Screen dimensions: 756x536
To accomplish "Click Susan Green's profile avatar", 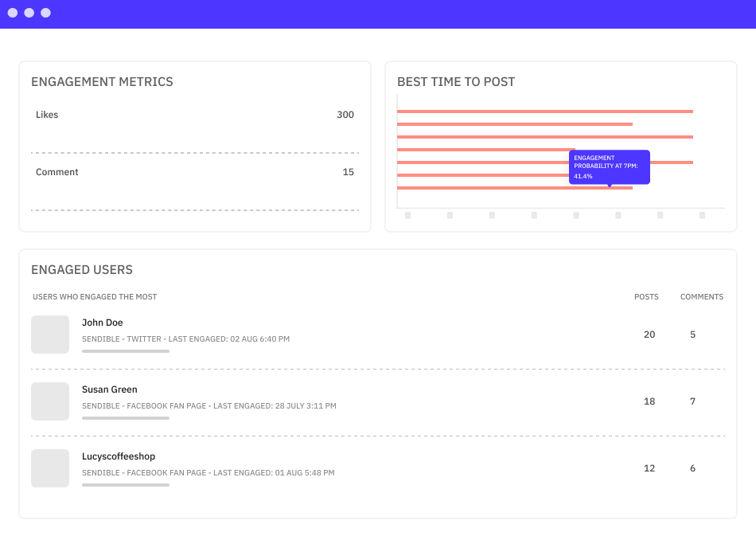I will (x=50, y=401).
